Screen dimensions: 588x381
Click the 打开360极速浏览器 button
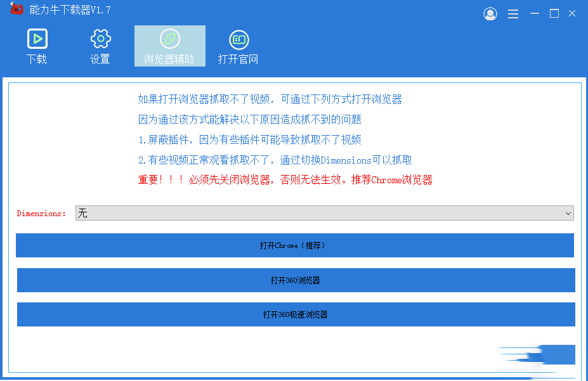point(296,314)
